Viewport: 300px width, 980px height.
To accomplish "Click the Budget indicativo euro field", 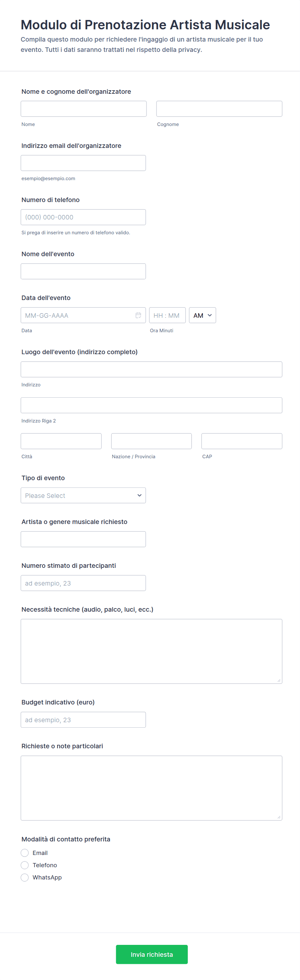I will pyautogui.click(x=83, y=720).
